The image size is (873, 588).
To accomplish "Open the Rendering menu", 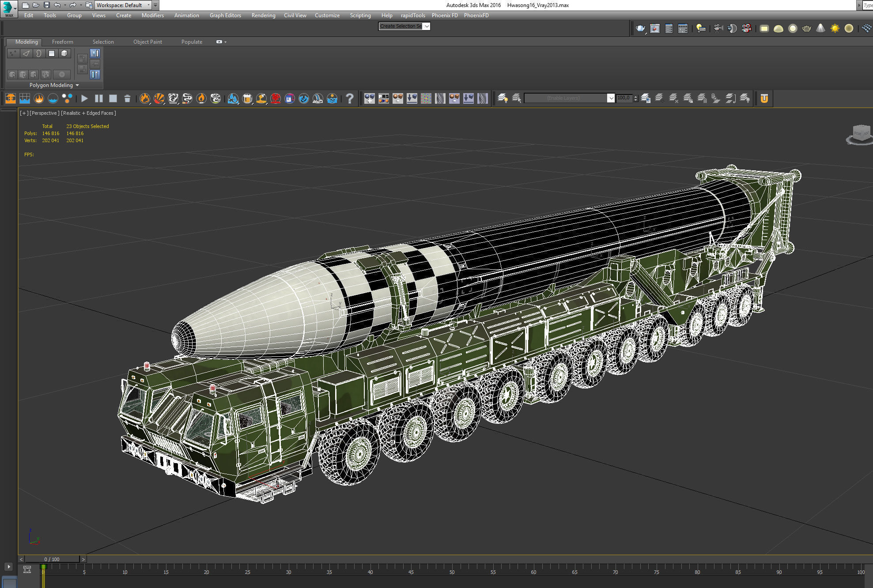I will pyautogui.click(x=263, y=15).
